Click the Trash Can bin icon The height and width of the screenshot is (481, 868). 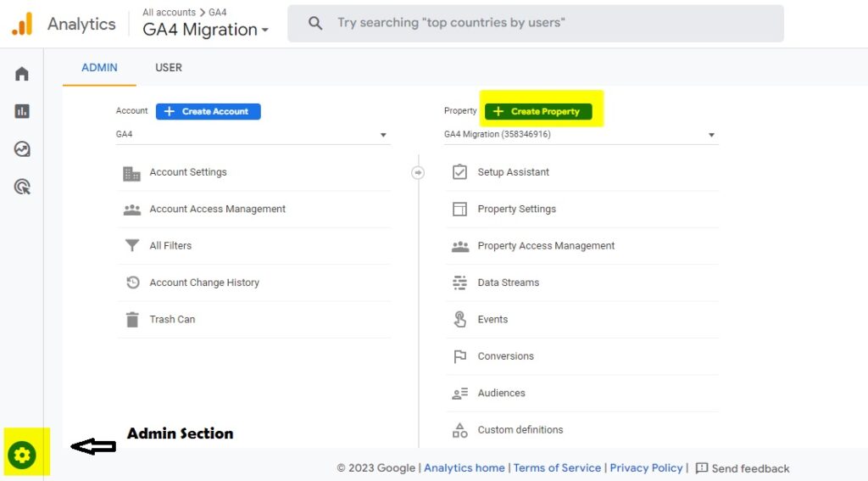[x=131, y=320]
